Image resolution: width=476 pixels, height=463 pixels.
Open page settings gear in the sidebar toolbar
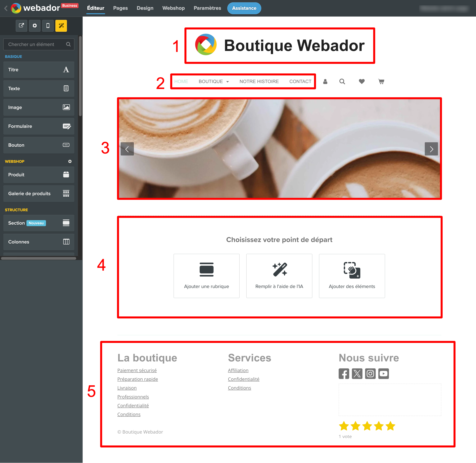pyautogui.click(x=35, y=25)
